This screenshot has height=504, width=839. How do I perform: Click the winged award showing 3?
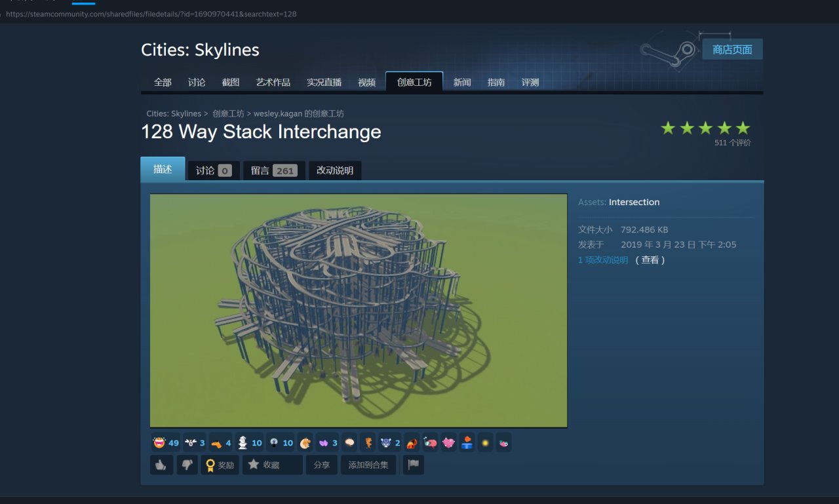tap(195, 442)
